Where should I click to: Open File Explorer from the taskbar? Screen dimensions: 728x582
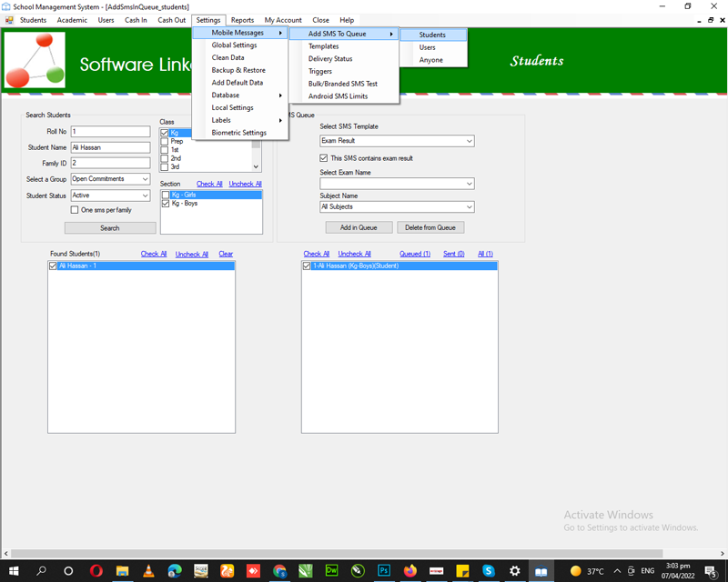(122, 571)
